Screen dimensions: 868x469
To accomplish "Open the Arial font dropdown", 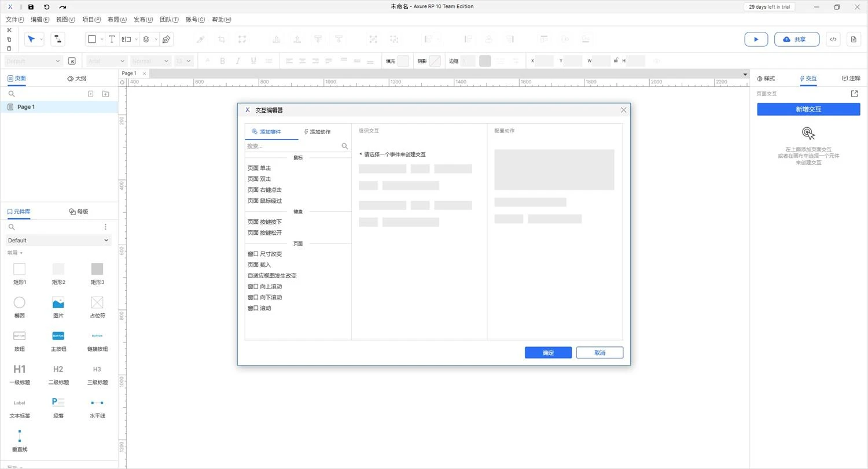I will 106,61.
